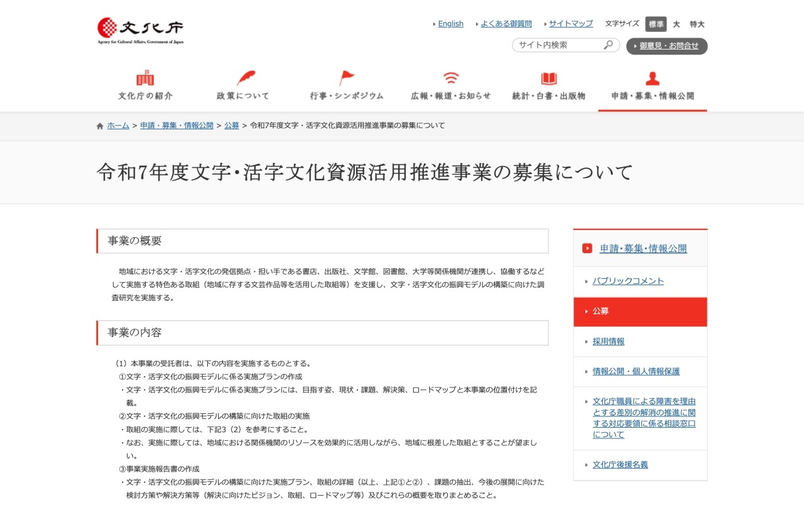Image resolution: width=804 pixels, height=532 pixels.
Task: Set text size to 標準
Action: tap(656, 24)
